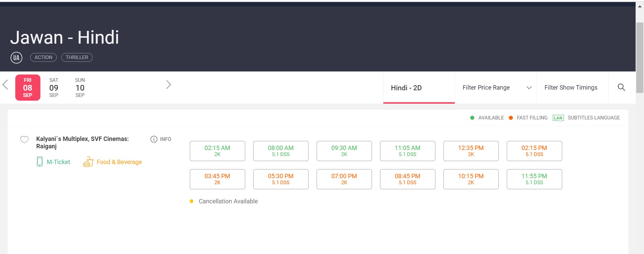Screen dimensions: 644x254
Task: Open the search magnifier icon
Action: [621, 88]
